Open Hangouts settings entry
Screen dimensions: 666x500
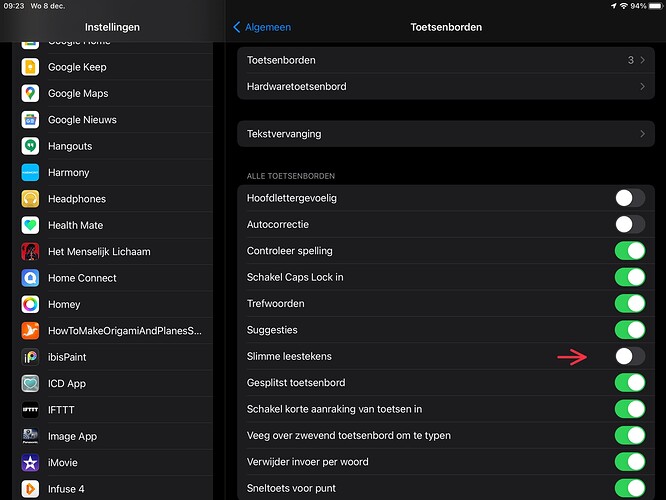113,146
